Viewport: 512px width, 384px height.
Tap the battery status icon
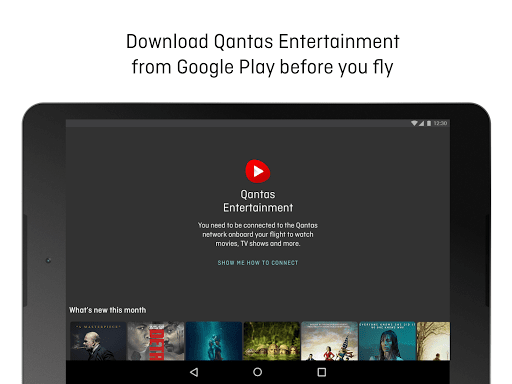point(429,123)
